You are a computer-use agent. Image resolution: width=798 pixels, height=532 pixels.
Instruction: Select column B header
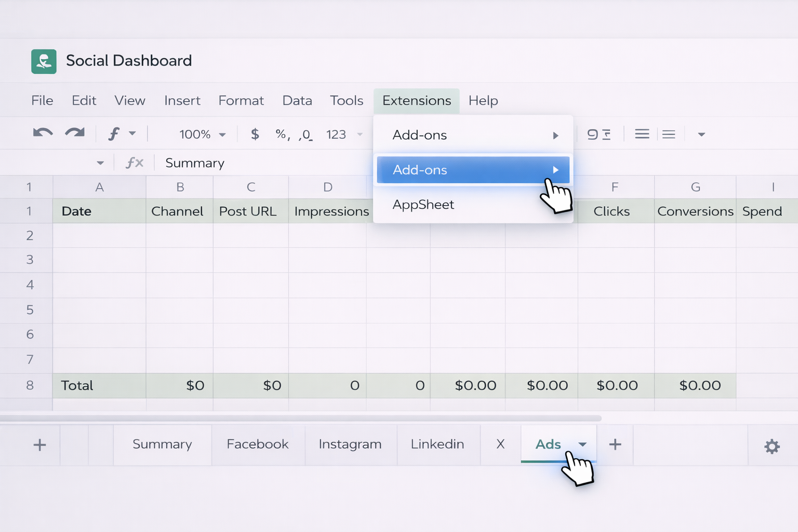(180, 187)
